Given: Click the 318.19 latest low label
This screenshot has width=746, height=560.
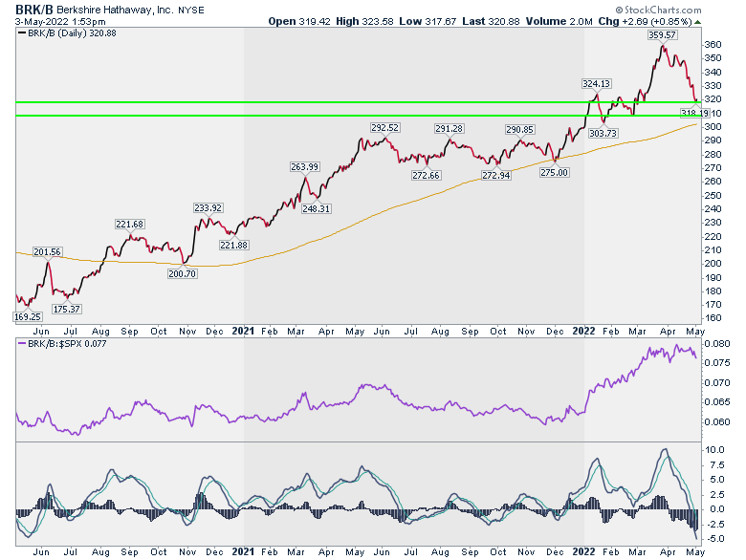Looking at the screenshot, I should tap(695, 113).
